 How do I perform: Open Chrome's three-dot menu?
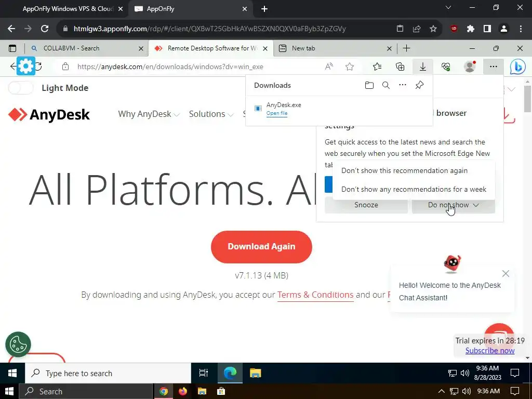[521, 29]
